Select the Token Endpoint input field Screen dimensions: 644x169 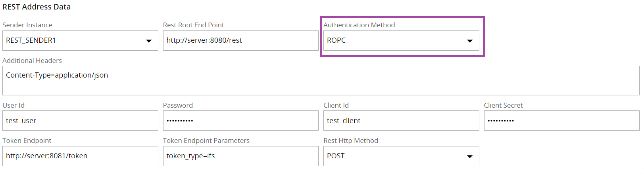(80, 156)
